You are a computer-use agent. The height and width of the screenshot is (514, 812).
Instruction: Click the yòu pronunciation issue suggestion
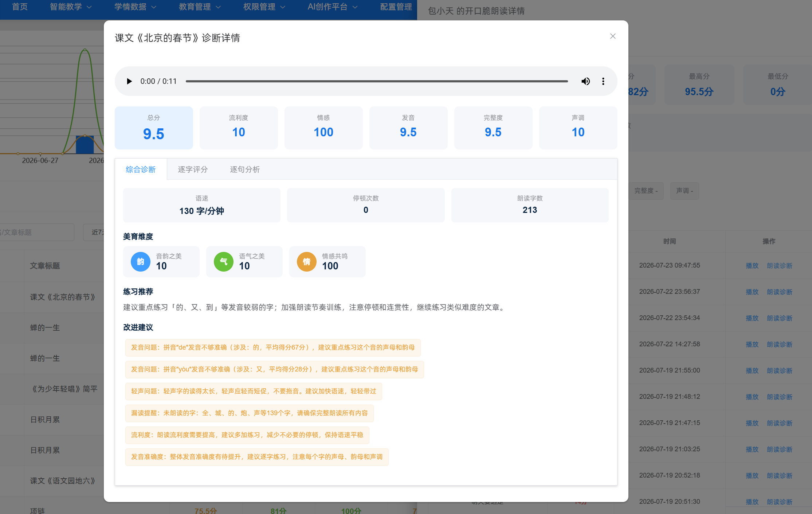tap(275, 370)
